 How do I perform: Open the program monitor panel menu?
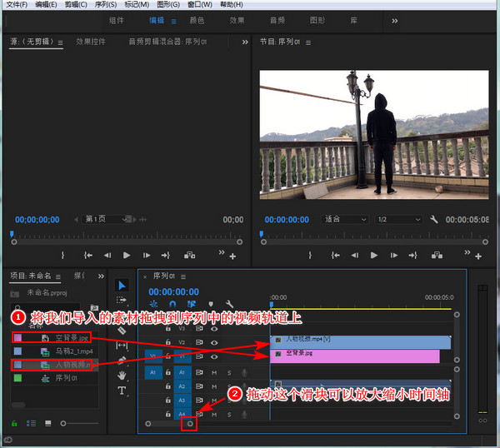click(308, 42)
